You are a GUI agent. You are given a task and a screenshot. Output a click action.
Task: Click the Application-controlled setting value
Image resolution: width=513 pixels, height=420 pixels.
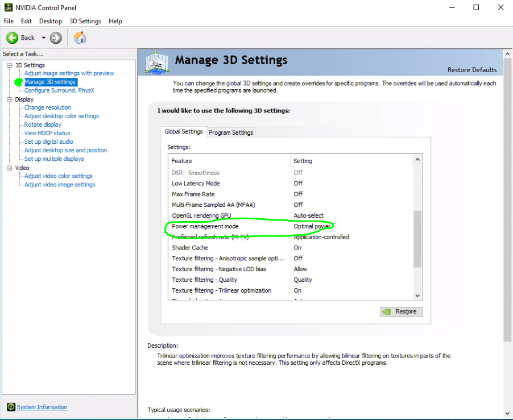[321, 237]
